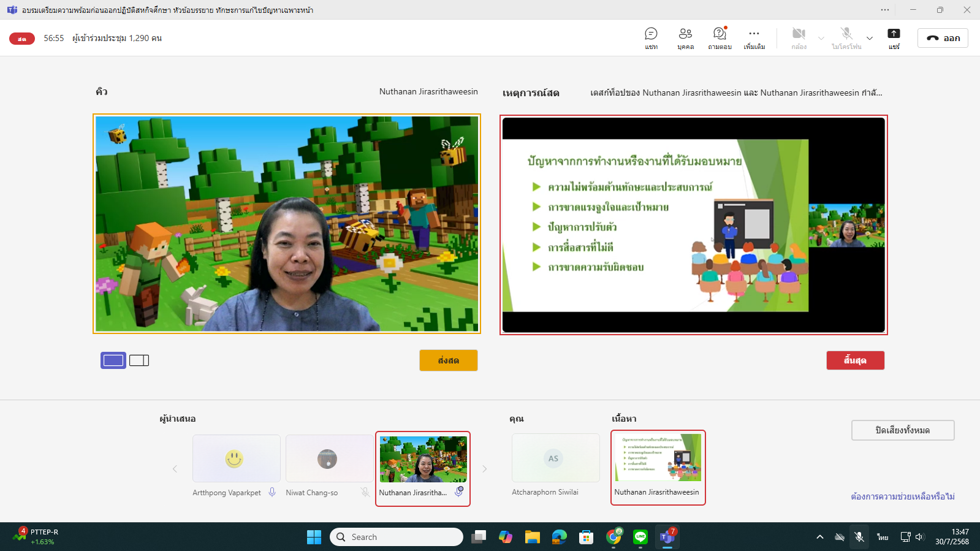Screen dimensions: 980x551
Task: Open File Explorer from taskbar
Action: (533, 537)
